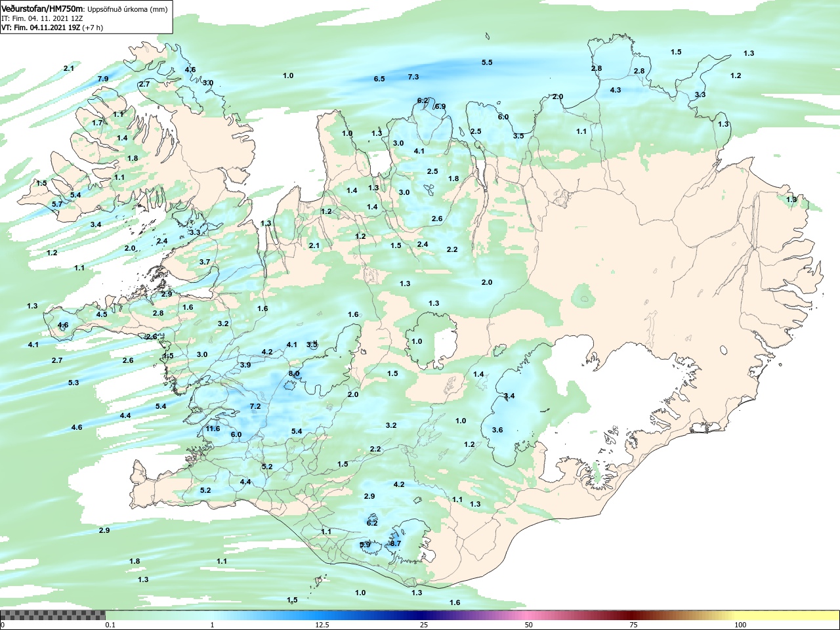Image resolution: width=840 pixels, height=630 pixels.
Task: Click the 3.6 precipitation value
Action: pos(497,430)
